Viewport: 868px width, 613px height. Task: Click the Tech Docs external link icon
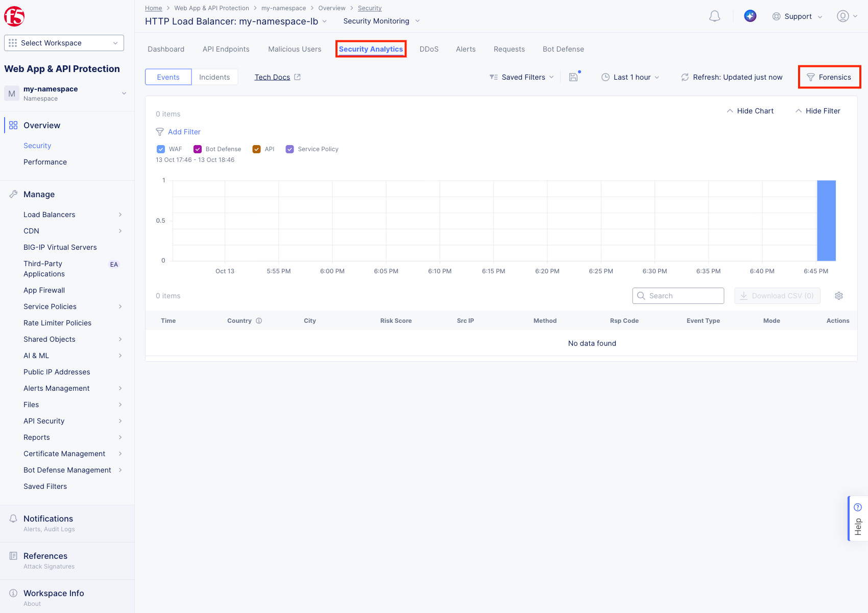[x=298, y=77]
